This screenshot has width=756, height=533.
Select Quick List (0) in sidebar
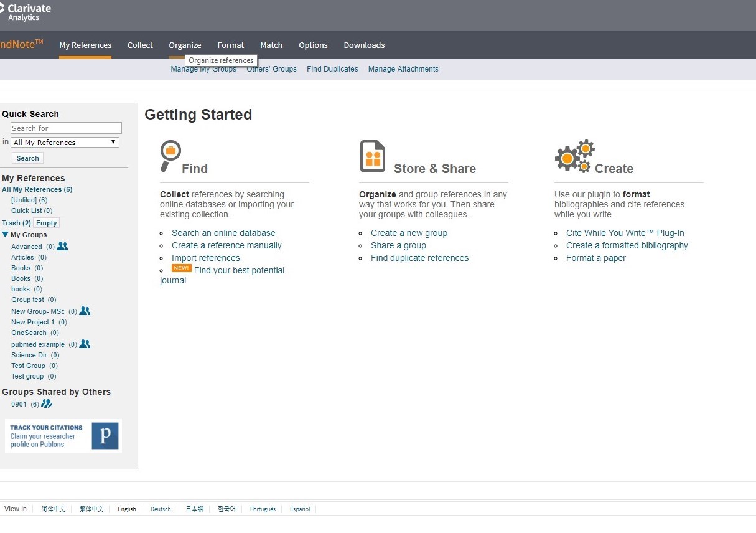[x=32, y=210]
